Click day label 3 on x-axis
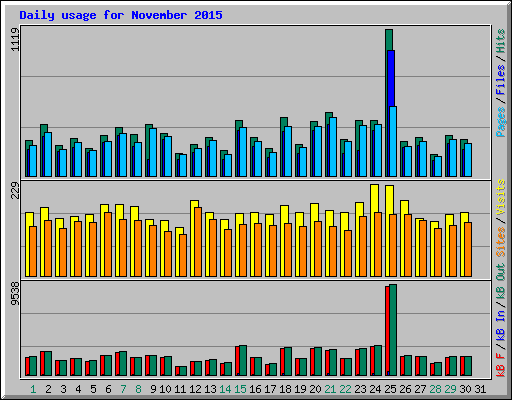The width and height of the screenshot is (512, 400). pyautogui.click(x=63, y=389)
